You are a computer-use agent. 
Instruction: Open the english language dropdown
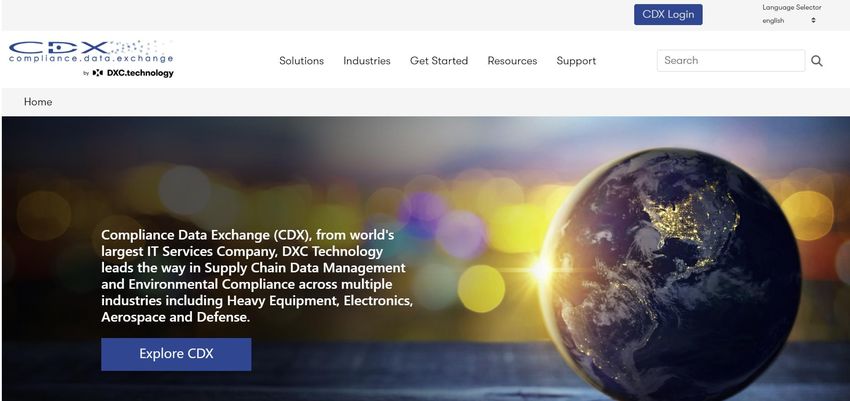point(789,21)
